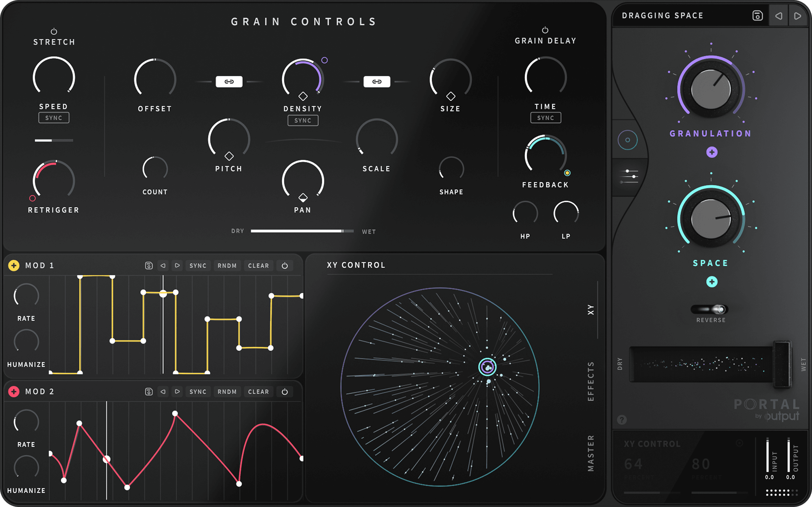Click the link icon between DENSITY and SIZE

[374, 81]
